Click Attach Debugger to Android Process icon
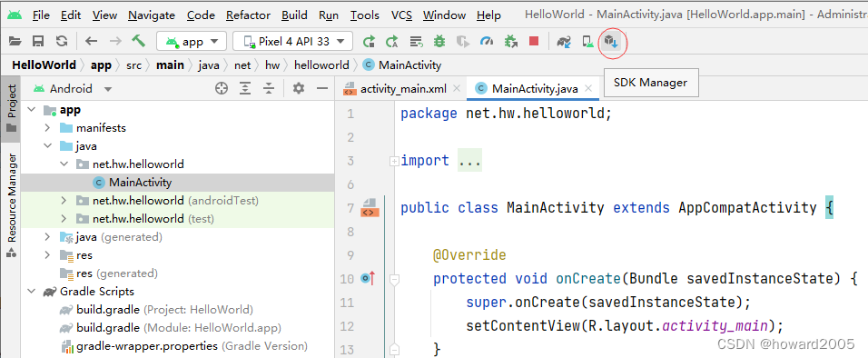868x358 pixels. point(510,41)
